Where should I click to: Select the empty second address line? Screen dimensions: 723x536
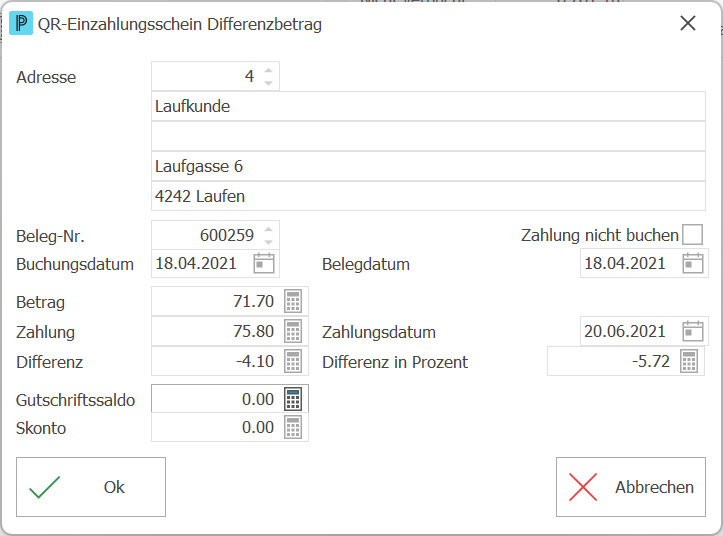(428, 137)
